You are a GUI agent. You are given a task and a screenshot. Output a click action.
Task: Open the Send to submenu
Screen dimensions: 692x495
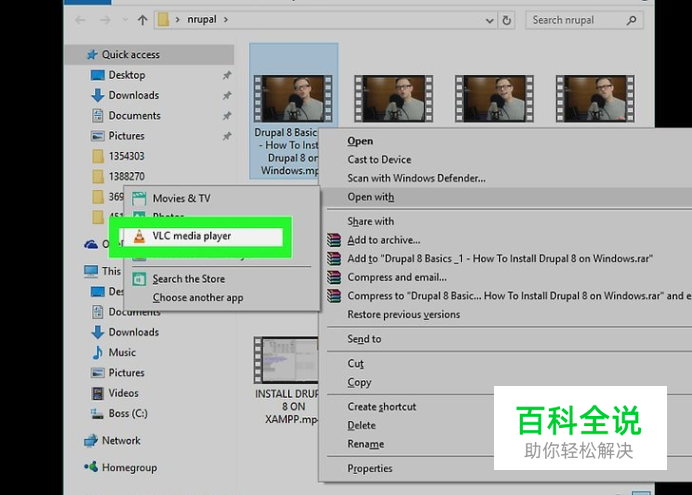click(x=364, y=339)
